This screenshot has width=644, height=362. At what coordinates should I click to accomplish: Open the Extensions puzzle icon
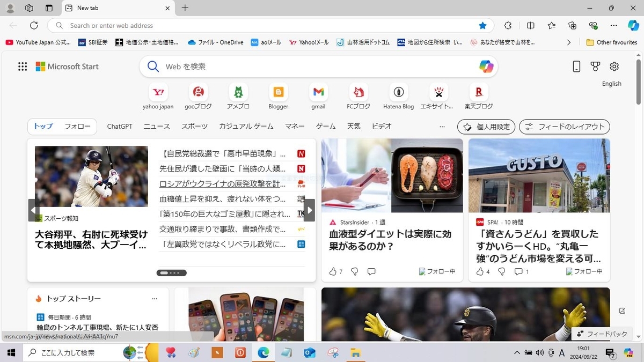point(508,25)
